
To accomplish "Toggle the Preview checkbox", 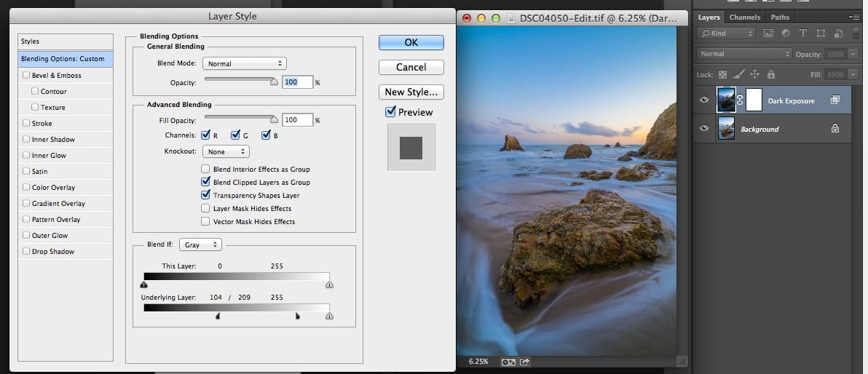I will [x=391, y=112].
